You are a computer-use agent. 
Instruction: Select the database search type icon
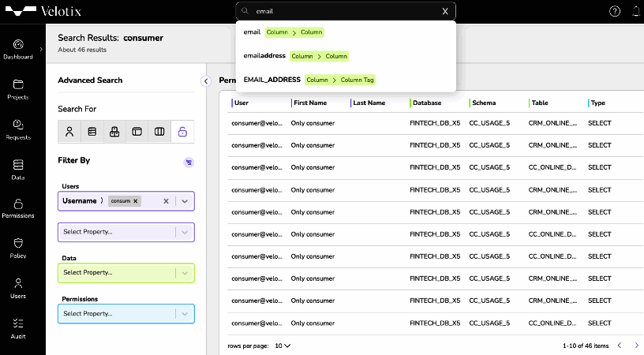tap(92, 132)
